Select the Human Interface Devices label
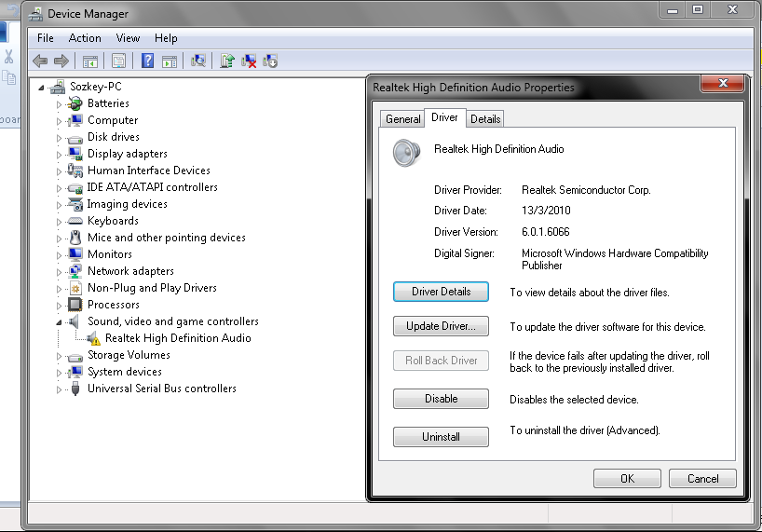Screen dimensions: 762x532 tap(149, 171)
